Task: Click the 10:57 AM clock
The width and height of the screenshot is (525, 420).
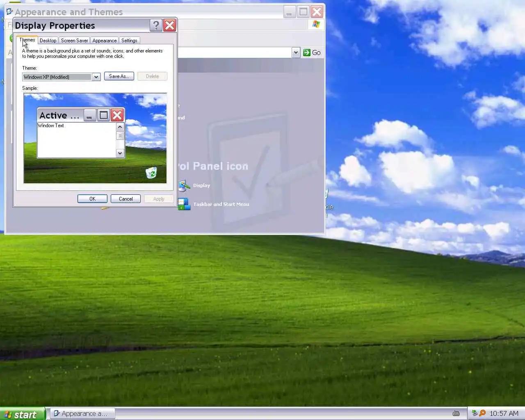Action: (x=504, y=413)
